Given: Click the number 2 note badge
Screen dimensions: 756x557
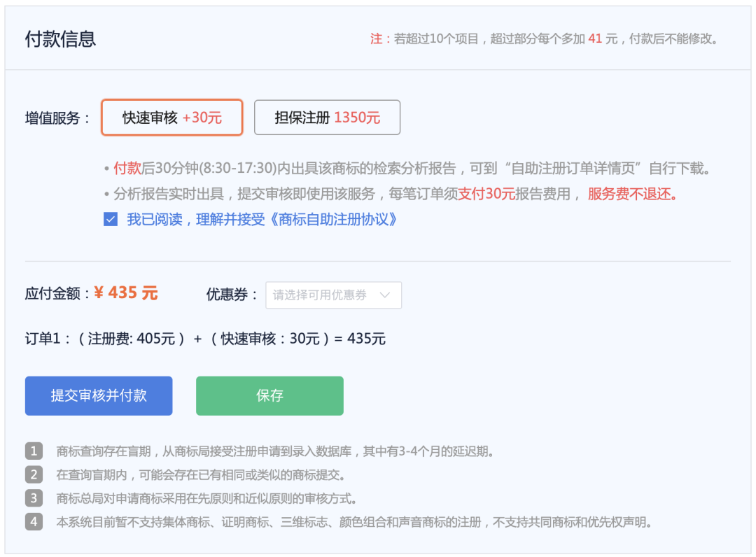Looking at the screenshot, I should click(x=34, y=474).
